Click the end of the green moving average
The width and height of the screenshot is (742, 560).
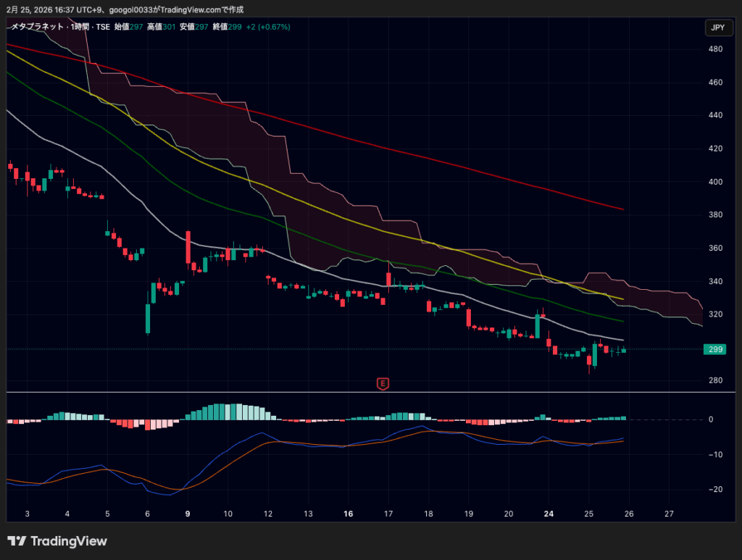tap(622, 321)
